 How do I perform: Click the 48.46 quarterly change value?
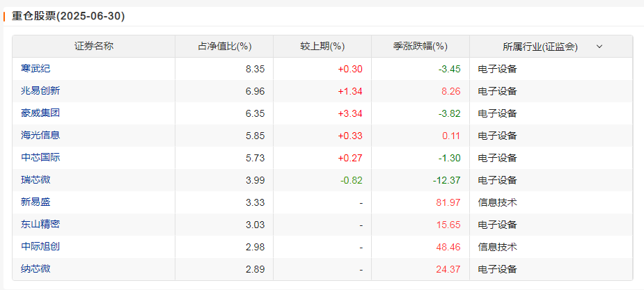(448, 247)
